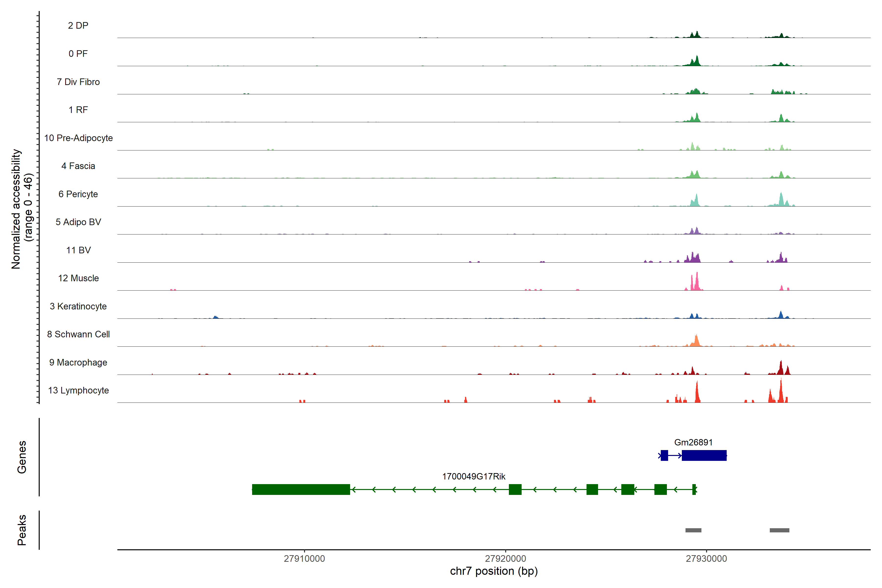Image resolution: width=882 pixels, height=588 pixels.
Task: Click the 27920000 axis tick label
Action: [505, 558]
